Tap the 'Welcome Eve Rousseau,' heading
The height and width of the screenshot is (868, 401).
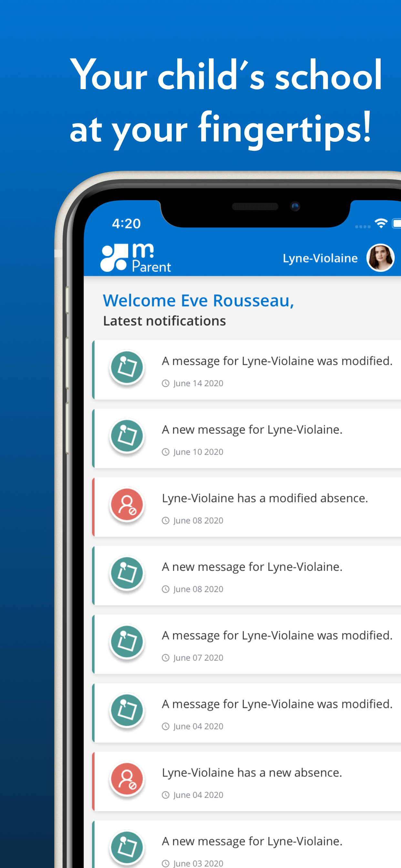point(199,301)
